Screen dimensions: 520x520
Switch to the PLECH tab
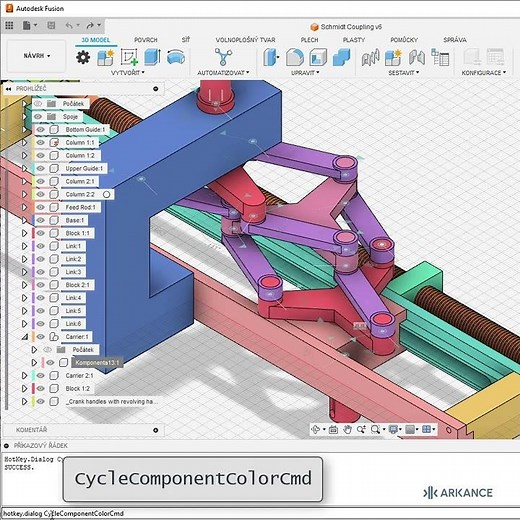click(x=309, y=40)
